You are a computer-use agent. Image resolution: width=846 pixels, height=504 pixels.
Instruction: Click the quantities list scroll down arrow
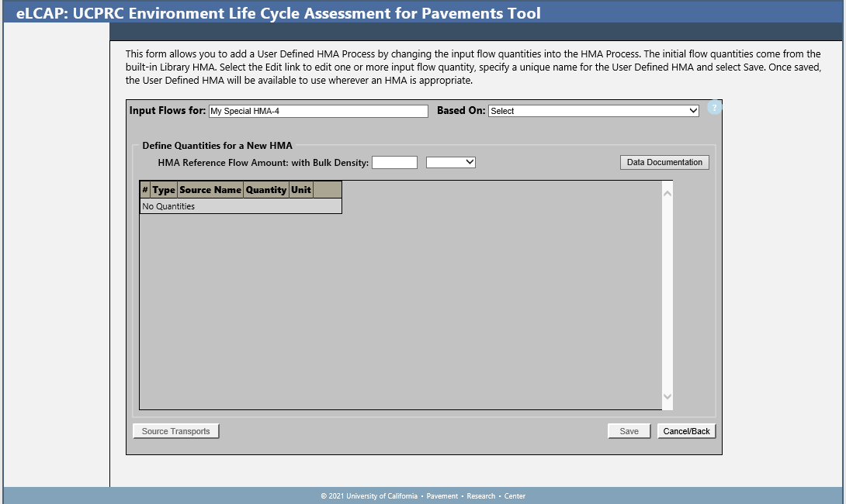pos(667,397)
